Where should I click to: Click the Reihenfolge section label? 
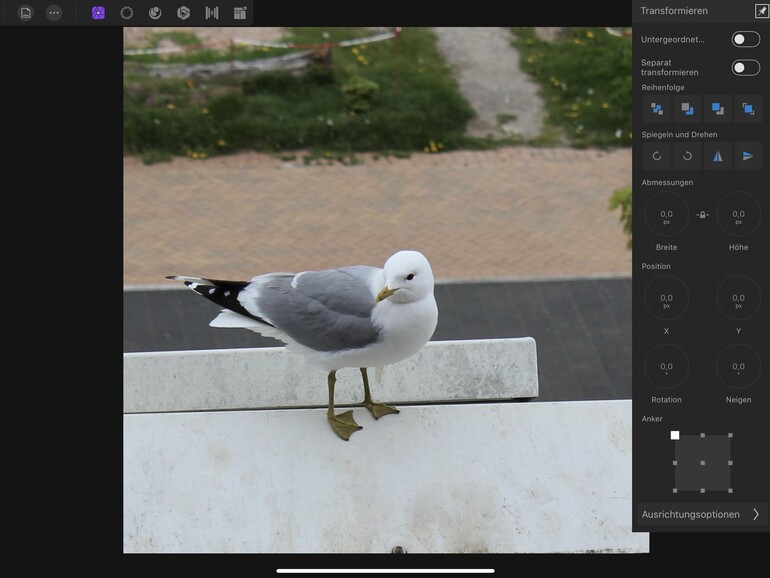pyautogui.click(x=663, y=87)
